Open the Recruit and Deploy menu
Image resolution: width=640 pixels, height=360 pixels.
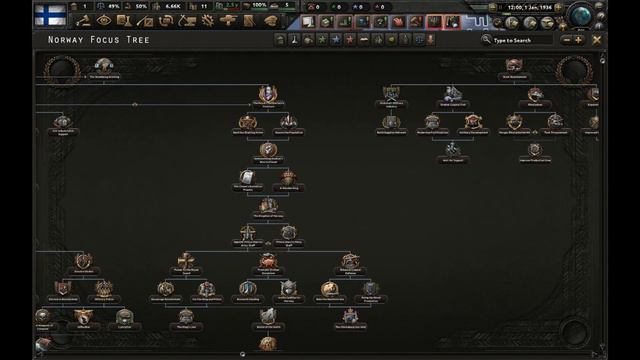(x=228, y=20)
